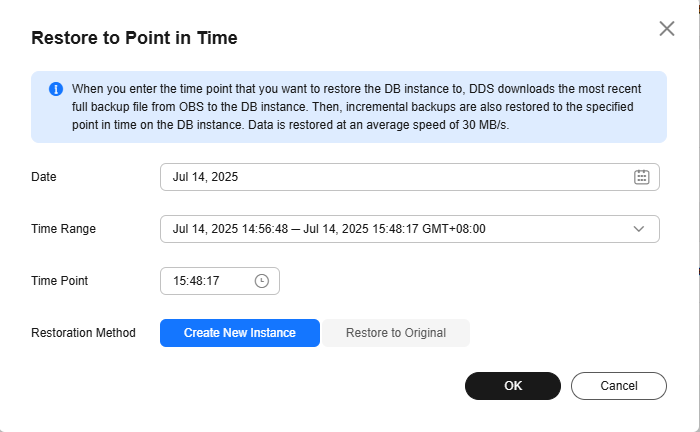700x432 pixels.
Task: Click the Restoration Method label
Action: coord(84,333)
